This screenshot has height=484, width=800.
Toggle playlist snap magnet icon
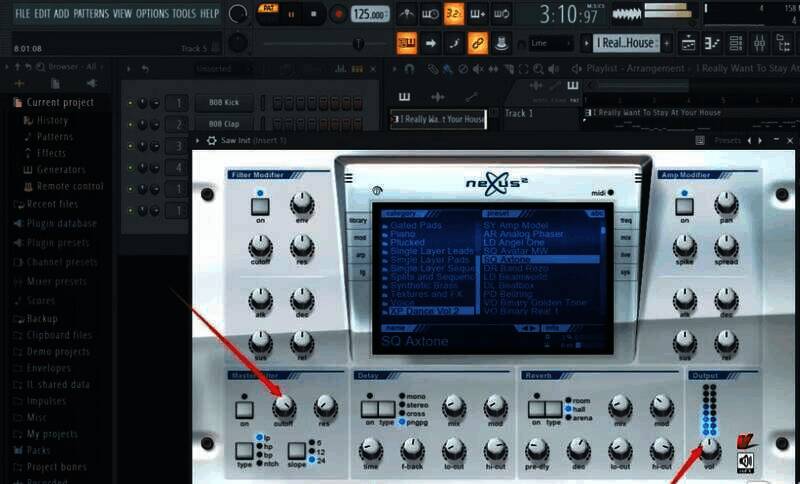(409, 69)
